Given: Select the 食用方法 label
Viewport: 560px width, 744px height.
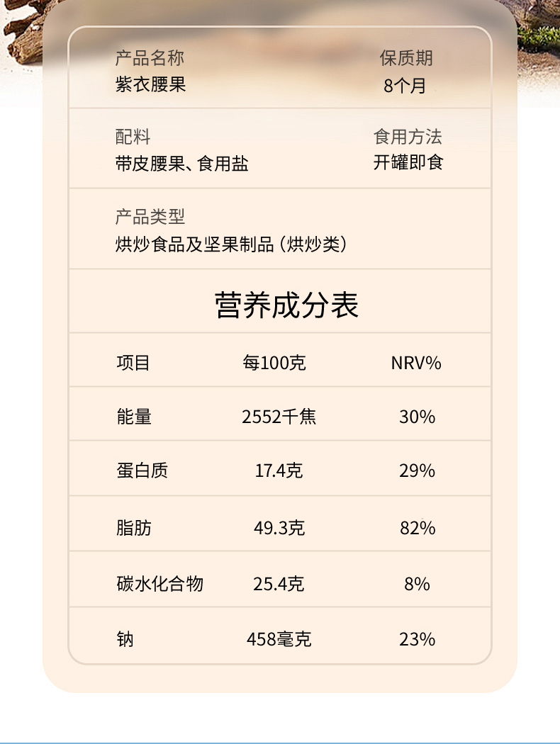Looking at the screenshot, I should [x=408, y=136].
